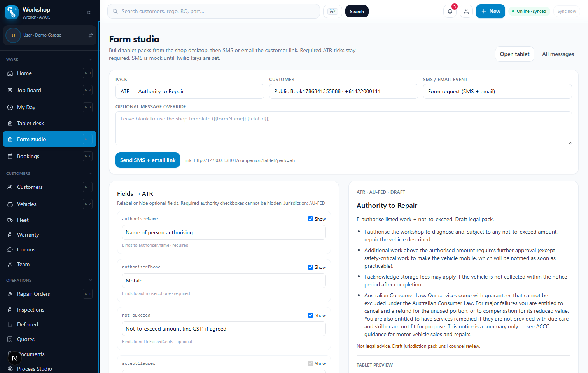Go to Repair Orders page
The image size is (588, 373).
50,294
